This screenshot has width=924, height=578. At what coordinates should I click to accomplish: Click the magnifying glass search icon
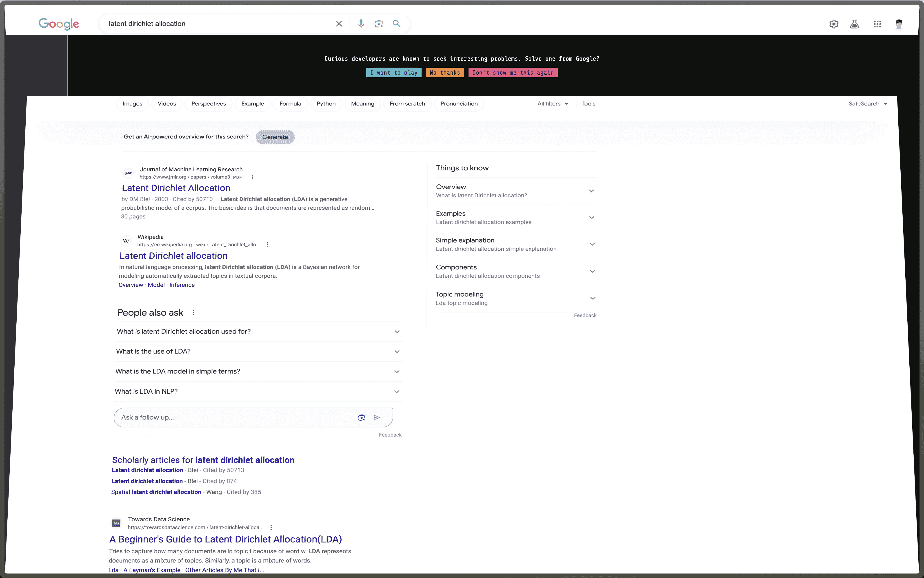[396, 24]
